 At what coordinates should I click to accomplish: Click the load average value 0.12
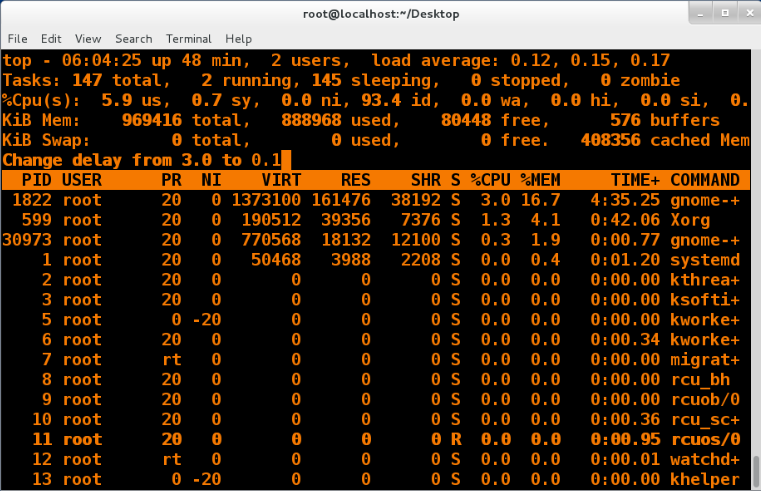530,60
